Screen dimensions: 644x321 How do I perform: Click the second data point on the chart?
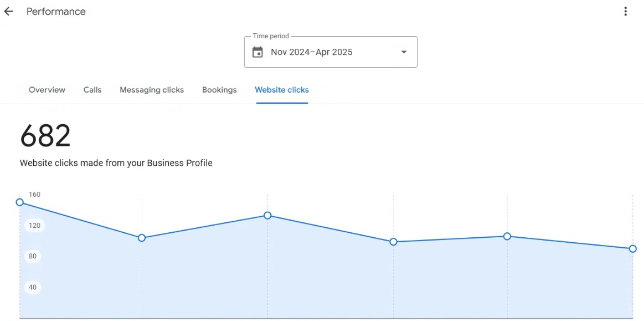(142, 238)
